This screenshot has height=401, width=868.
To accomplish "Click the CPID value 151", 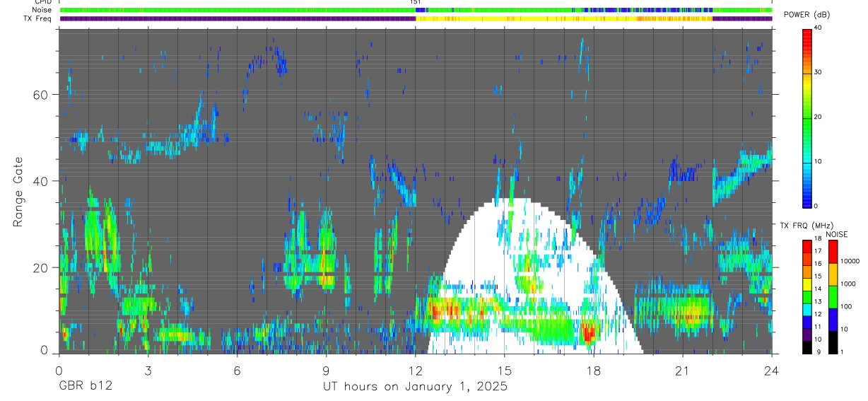I will coord(416,2).
